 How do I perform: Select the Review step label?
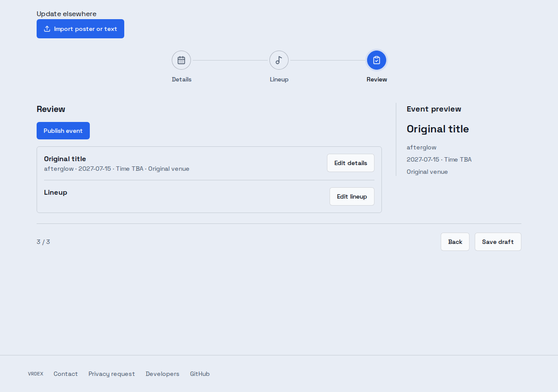pos(377,79)
